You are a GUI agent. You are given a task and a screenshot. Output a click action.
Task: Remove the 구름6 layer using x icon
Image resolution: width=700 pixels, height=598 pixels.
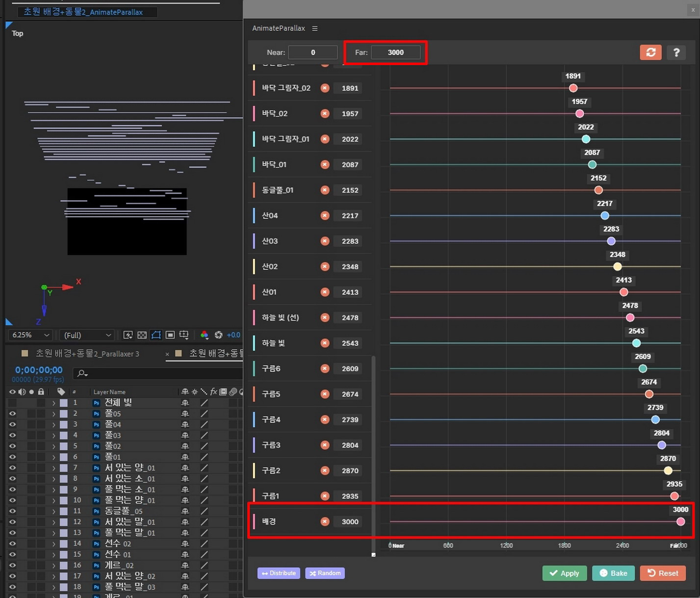[x=325, y=368]
